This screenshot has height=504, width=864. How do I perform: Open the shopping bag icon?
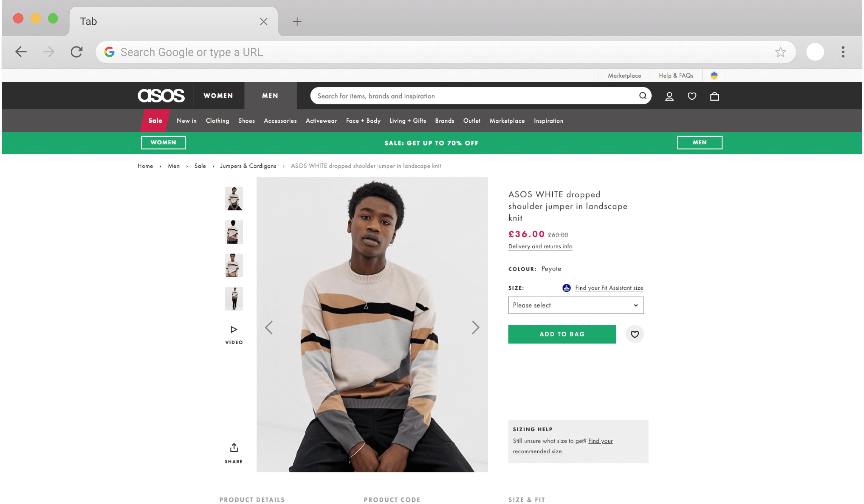click(714, 96)
